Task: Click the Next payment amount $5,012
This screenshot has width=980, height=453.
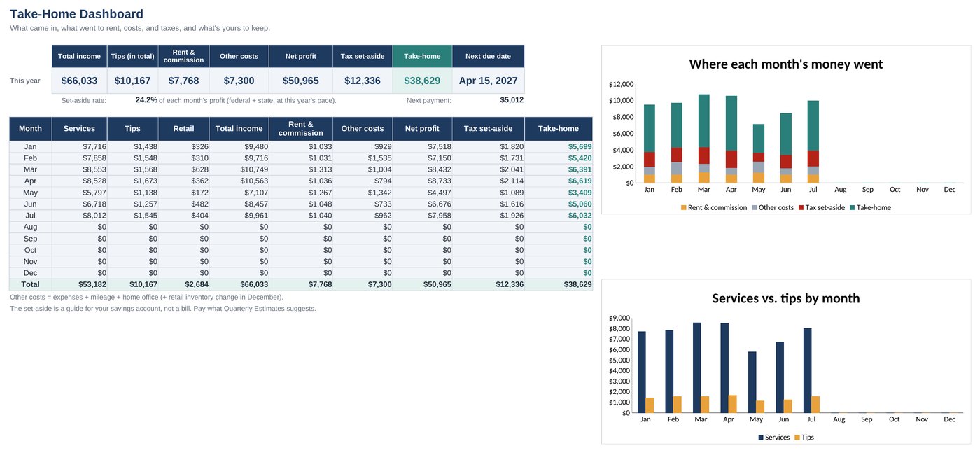Action: point(512,100)
